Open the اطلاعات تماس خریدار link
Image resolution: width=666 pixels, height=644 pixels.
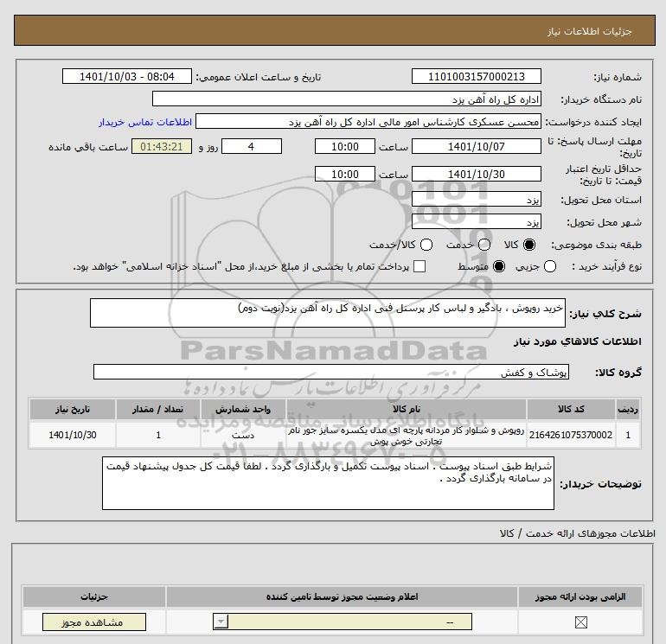145,122
